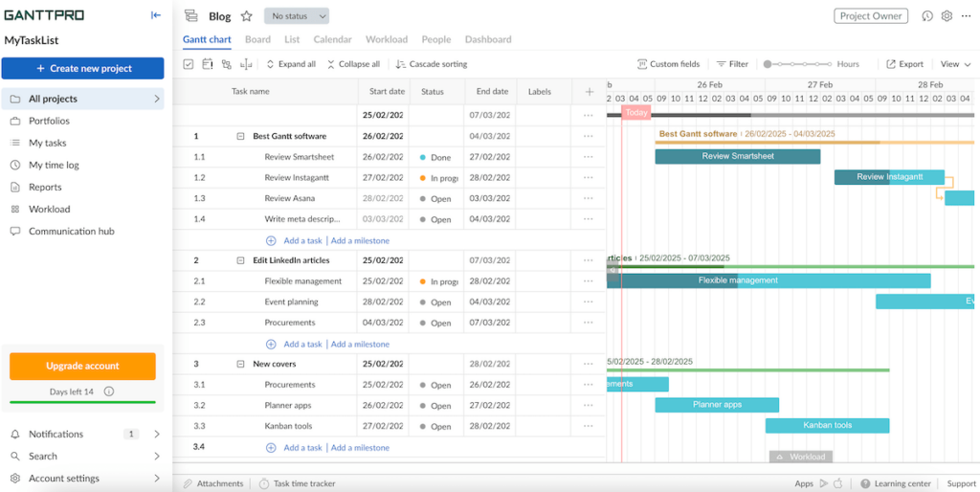Open the Learning center

tap(896, 484)
